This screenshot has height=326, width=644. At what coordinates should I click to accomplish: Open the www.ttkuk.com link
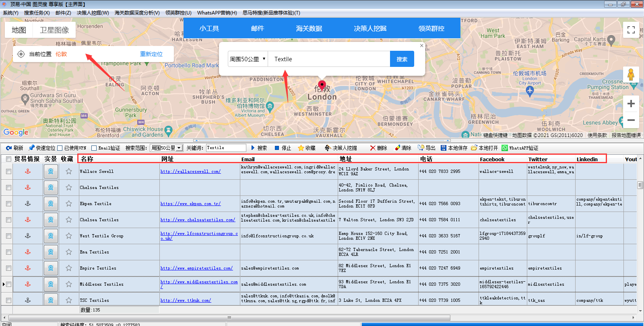(186, 300)
